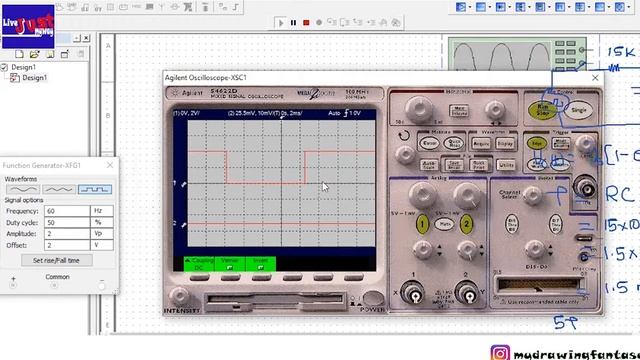Click the channel 2 volts/div knob
Image resolution: width=640 pixels, height=360 pixels.
pos(467,195)
